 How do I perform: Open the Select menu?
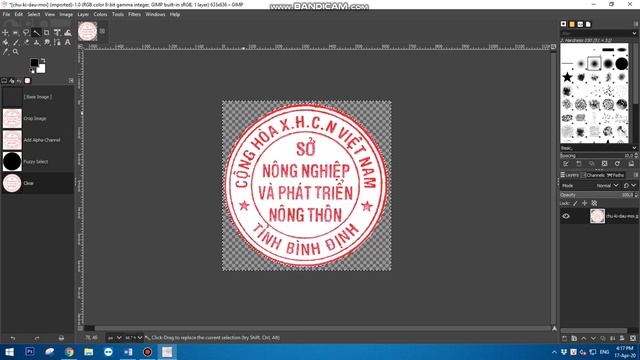33,14
